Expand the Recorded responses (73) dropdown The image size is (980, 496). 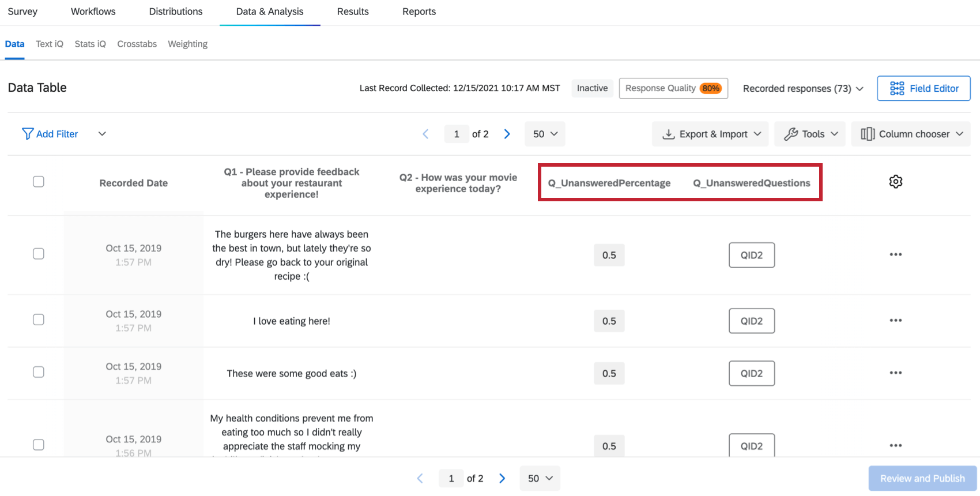(803, 88)
